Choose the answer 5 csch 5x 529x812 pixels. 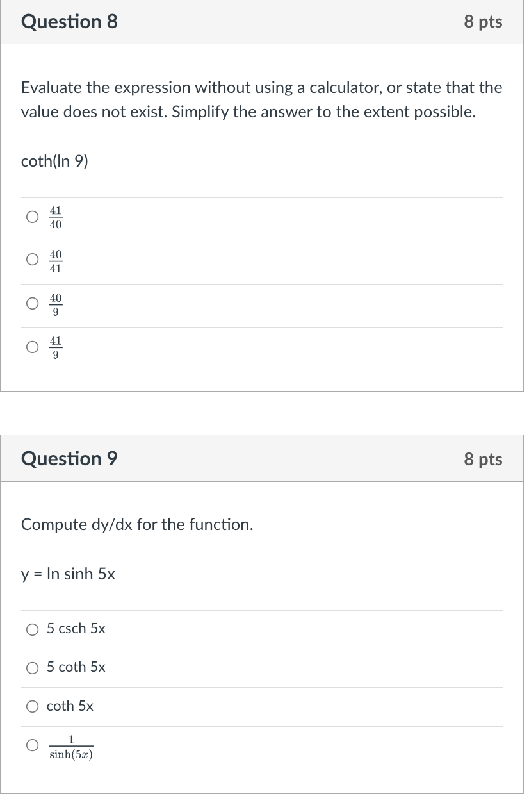click(32, 629)
